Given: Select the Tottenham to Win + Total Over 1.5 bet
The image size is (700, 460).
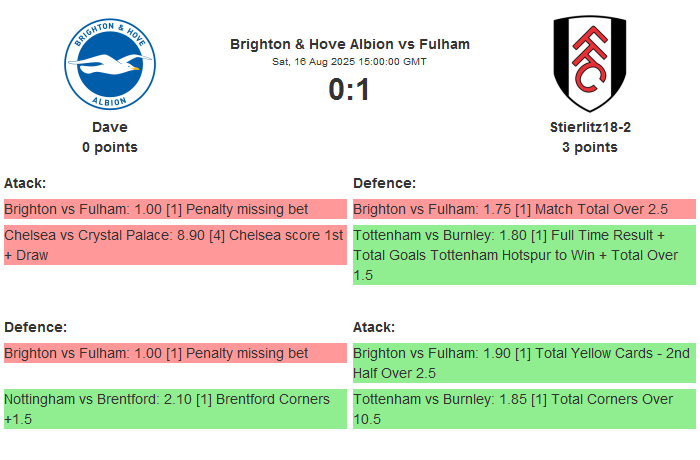Looking at the screenshot, I should (523, 255).
